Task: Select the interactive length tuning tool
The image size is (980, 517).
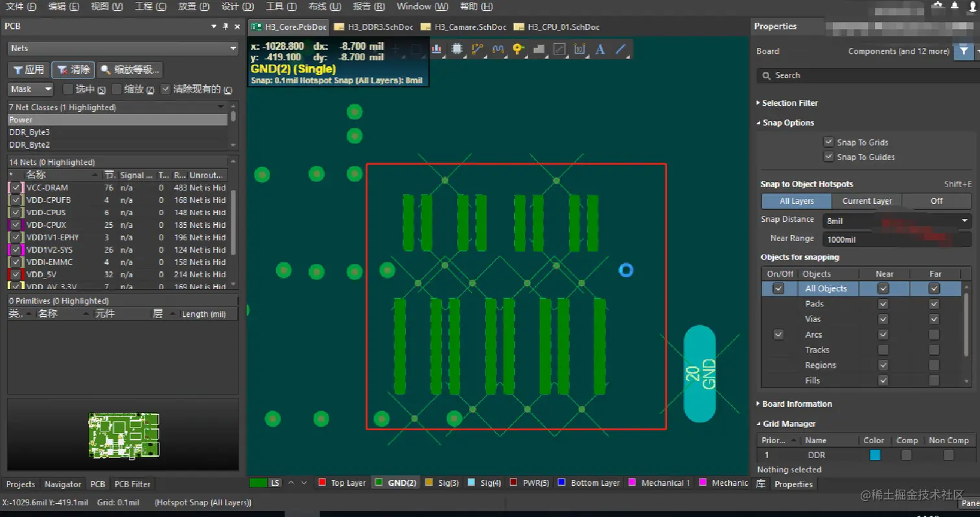Action: tap(498, 49)
